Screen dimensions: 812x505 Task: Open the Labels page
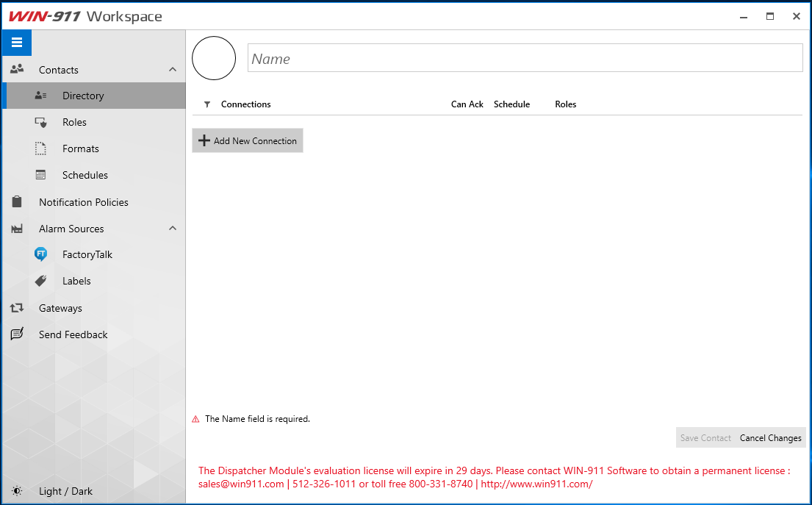click(94, 281)
